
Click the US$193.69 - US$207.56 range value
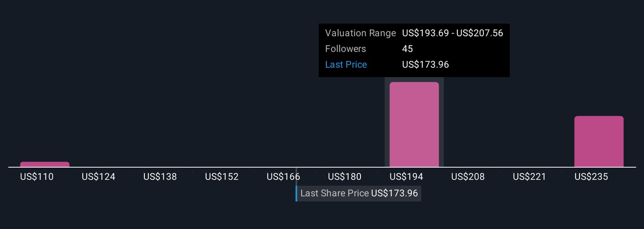click(453, 33)
